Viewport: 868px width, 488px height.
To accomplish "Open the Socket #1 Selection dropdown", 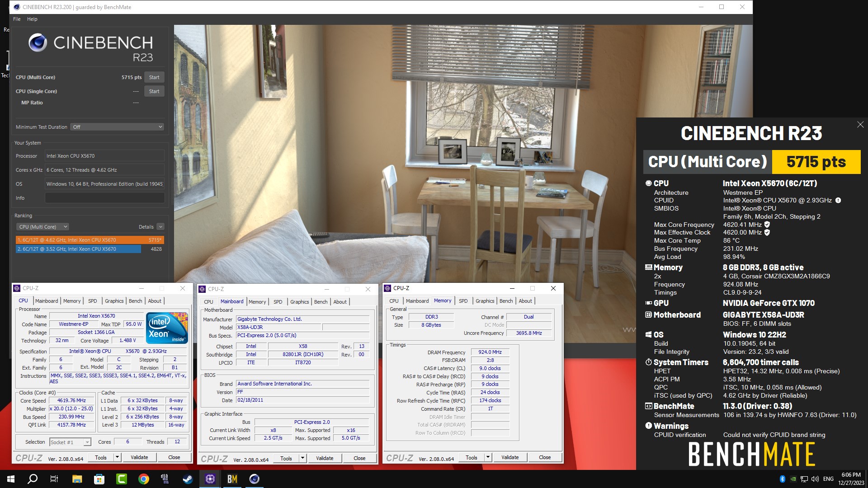I will 70,442.
